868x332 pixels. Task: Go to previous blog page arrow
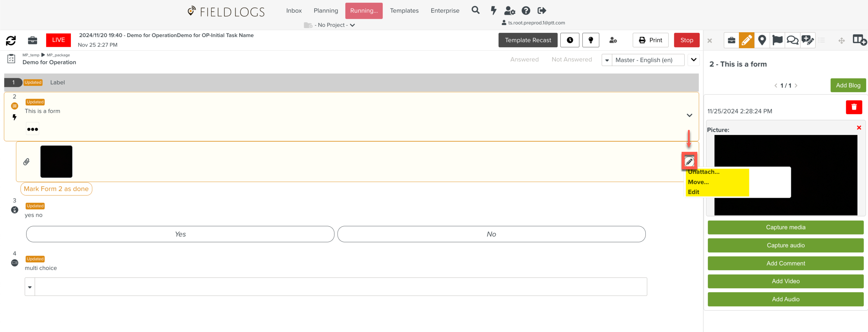(776, 86)
